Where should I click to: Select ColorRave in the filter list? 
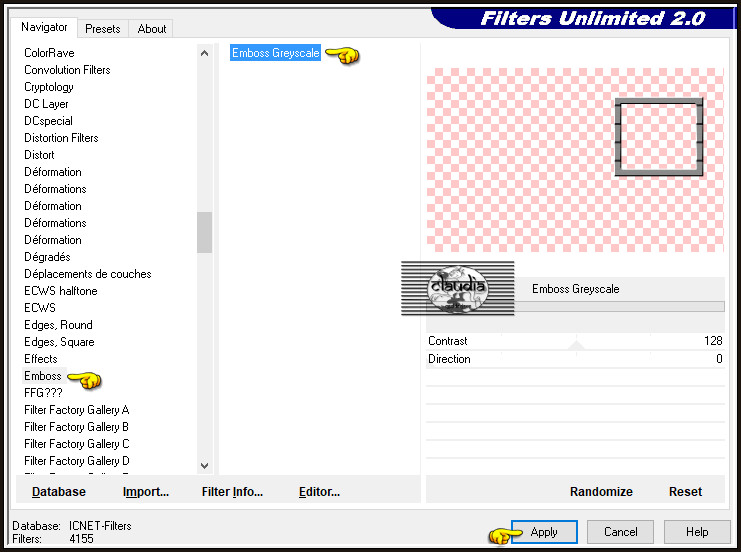pyautogui.click(x=49, y=53)
